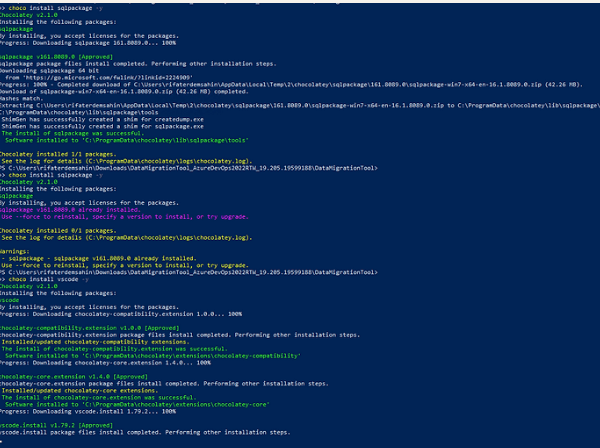Select 'The install of sqlpackage was successful.'
This screenshot has height=448, width=600.
click(73, 133)
